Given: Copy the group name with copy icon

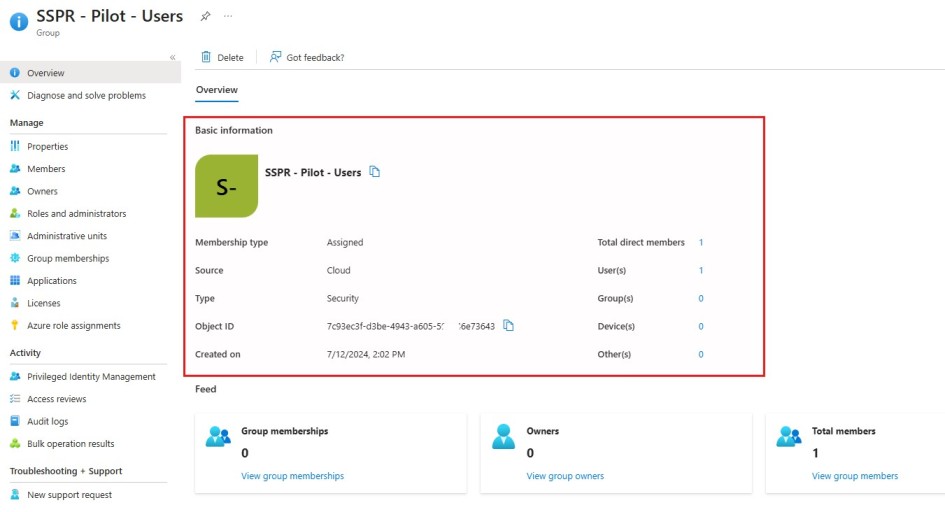Looking at the screenshot, I should point(375,172).
